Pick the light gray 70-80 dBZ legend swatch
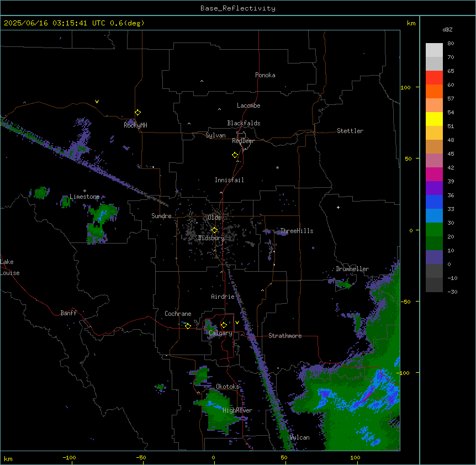 pos(434,50)
